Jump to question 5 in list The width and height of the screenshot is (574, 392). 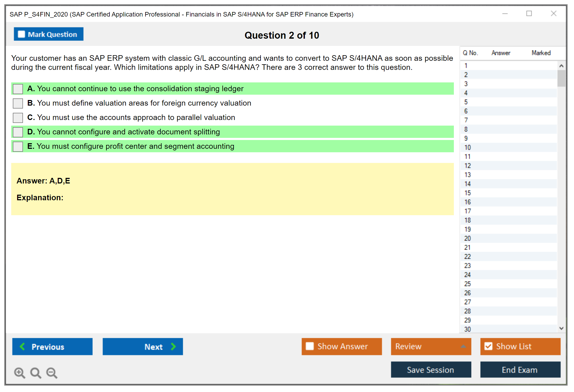point(466,102)
